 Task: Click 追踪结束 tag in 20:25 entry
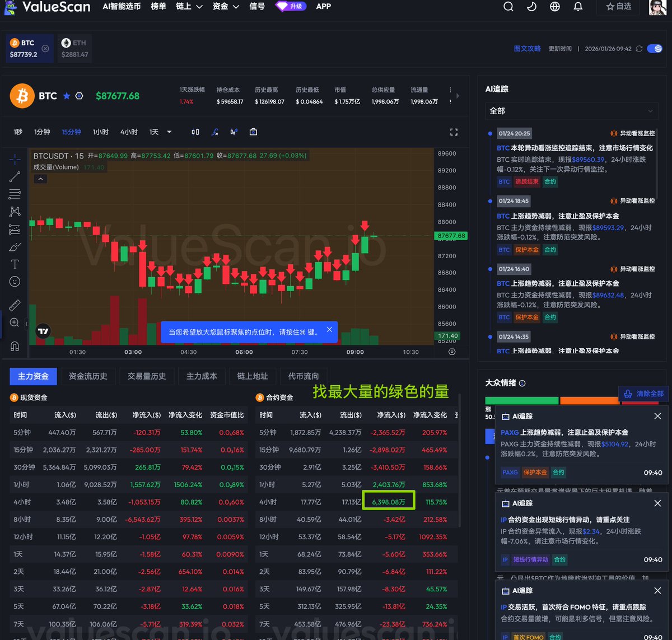(526, 182)
